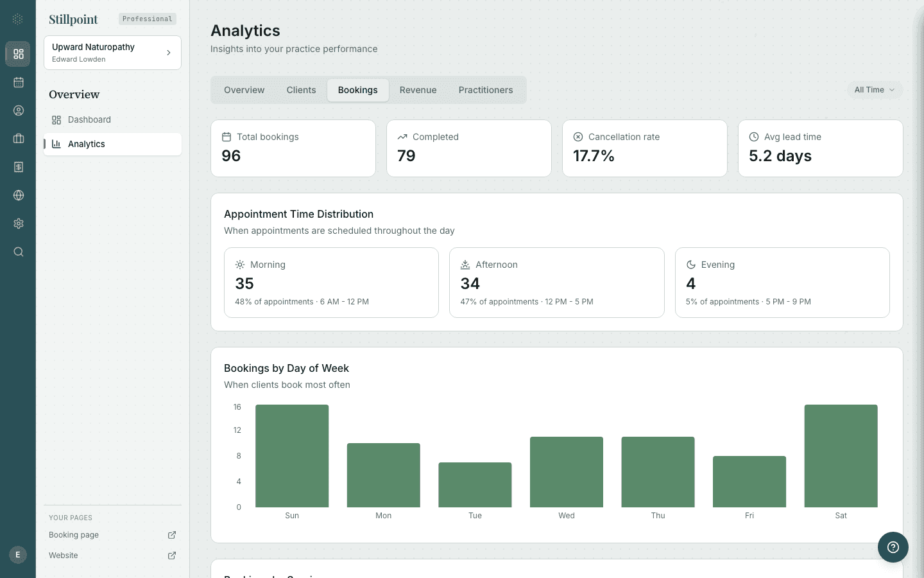Click the Professional plan badge

(148, 19)
